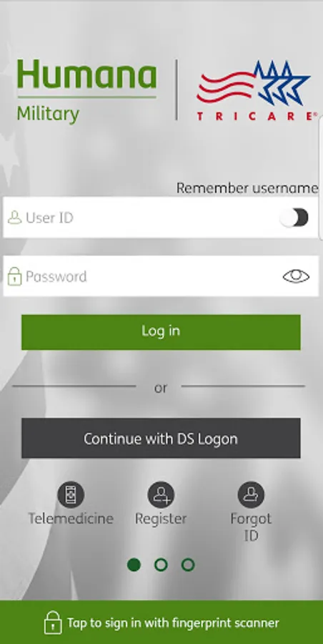The image size is (323, 644).
Task: Tap the Register person-plus icon
Action: click(x=161, y=494)
